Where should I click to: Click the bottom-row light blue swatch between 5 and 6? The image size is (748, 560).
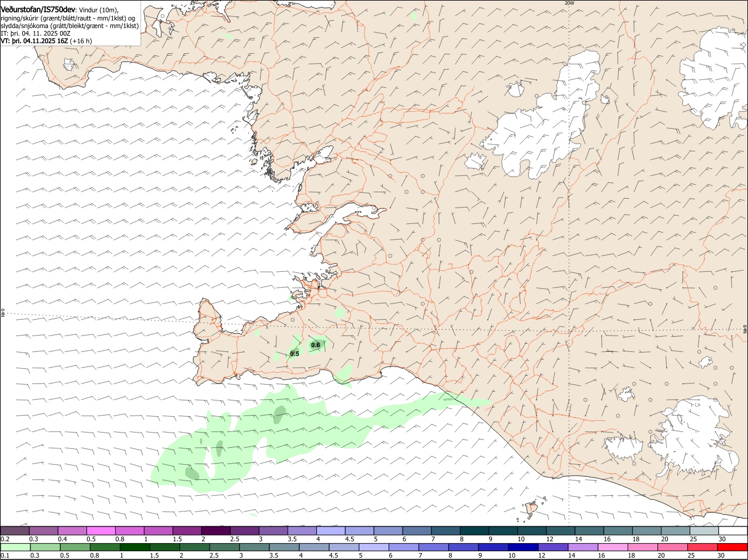pos(373,547)
